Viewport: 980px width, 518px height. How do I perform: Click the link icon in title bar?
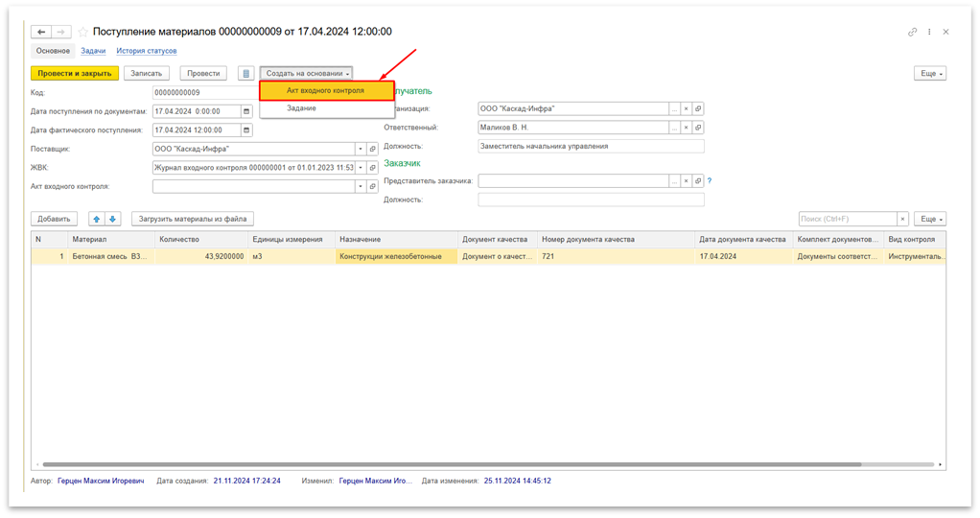pyautogui.click(x=912, y=32)
